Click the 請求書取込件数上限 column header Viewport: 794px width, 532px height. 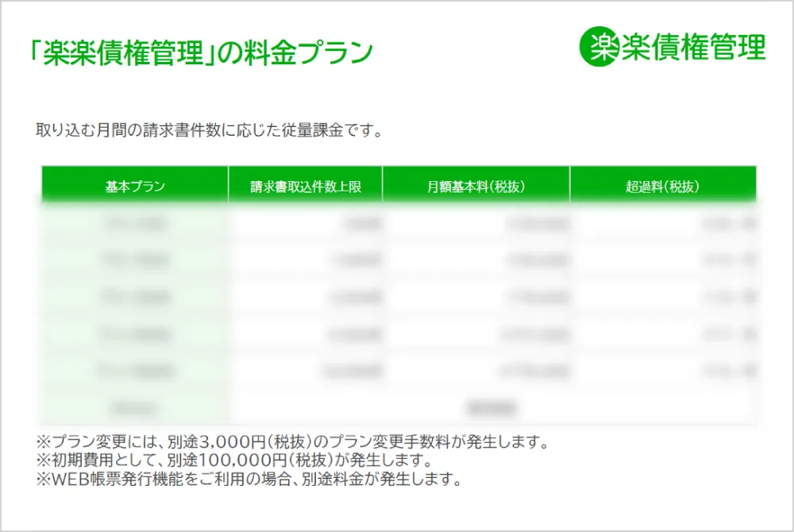pyautogui.click(x=306, y=184)
